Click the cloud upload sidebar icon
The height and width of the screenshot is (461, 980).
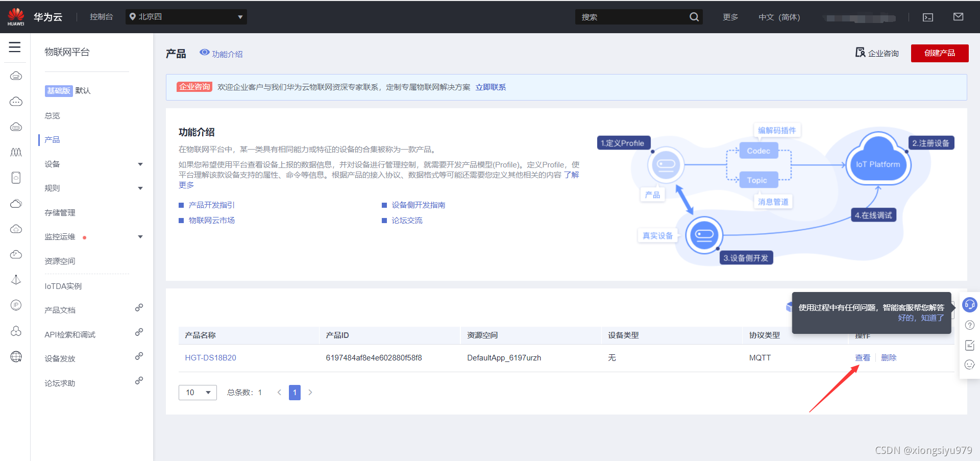[x=16, y=229]
